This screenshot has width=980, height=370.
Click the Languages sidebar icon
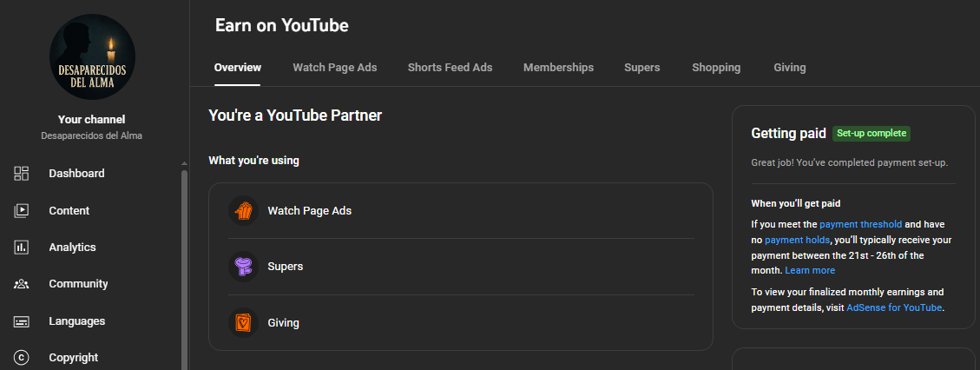[x=22, y=321]
